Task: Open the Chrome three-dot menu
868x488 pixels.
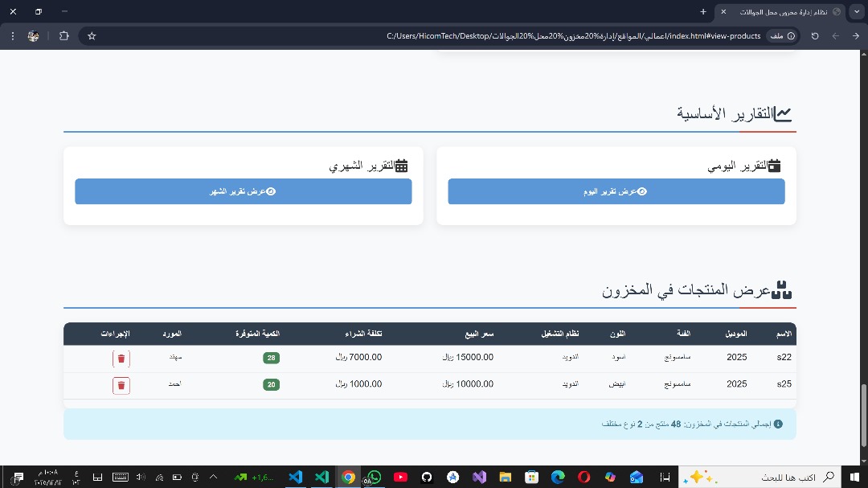Action: click(13, 36)
